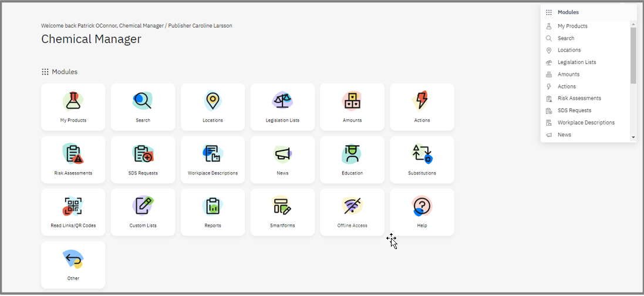Open the Read Links/QR Codes tile

pyautogui.click(x=73, y=211)
